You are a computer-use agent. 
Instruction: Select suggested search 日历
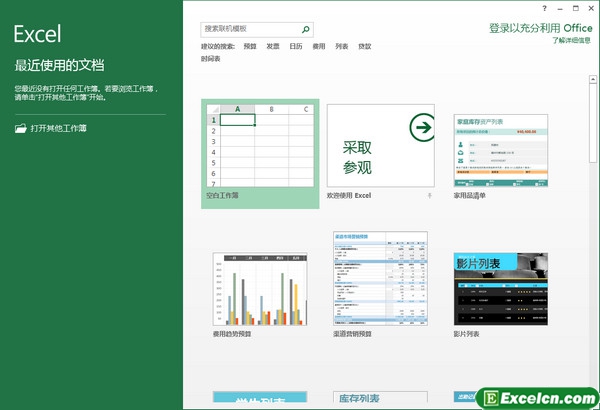296,46
